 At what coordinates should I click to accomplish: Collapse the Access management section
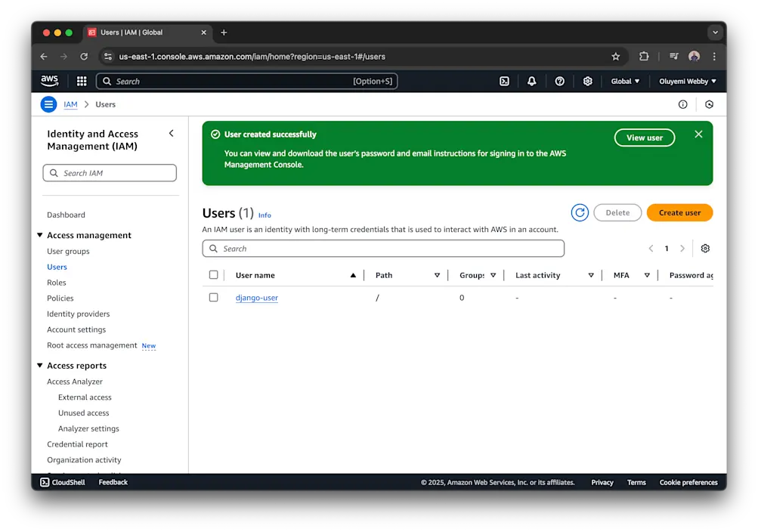(40, 235)
